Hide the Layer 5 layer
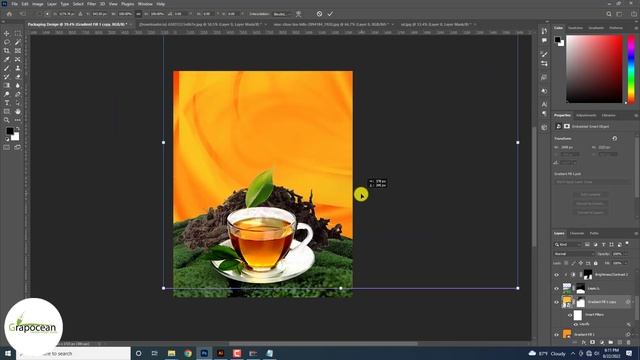Viewport: 640px width, 360px height. click(556, 289)
